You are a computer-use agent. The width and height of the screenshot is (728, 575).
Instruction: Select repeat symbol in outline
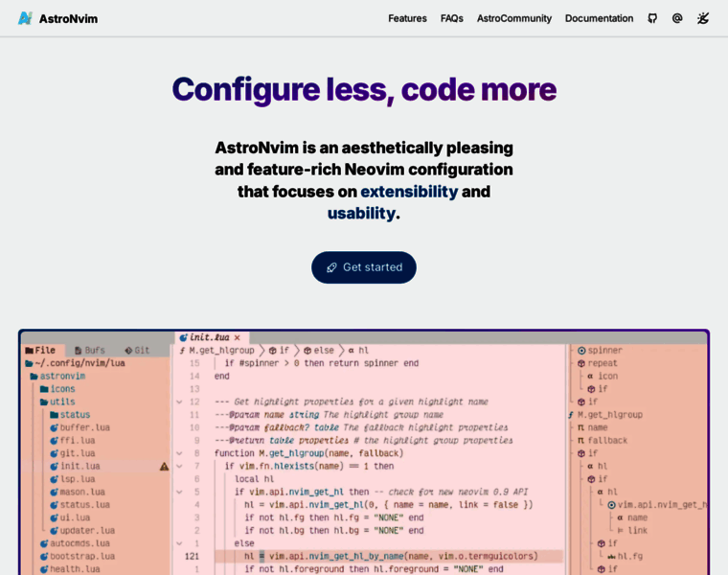[598, 363]
